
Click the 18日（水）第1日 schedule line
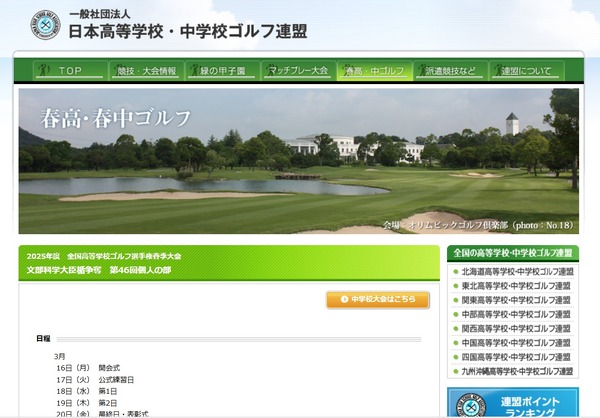click(86, 391)
